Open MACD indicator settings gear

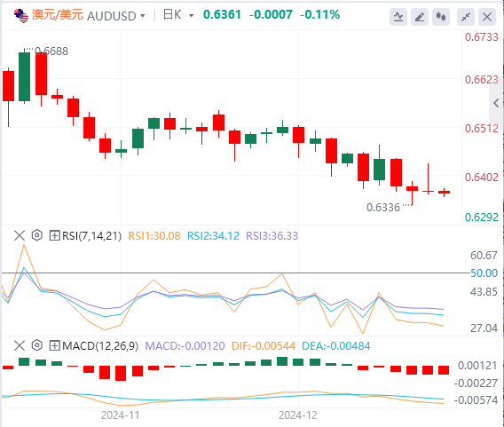(x=37, y=345)
